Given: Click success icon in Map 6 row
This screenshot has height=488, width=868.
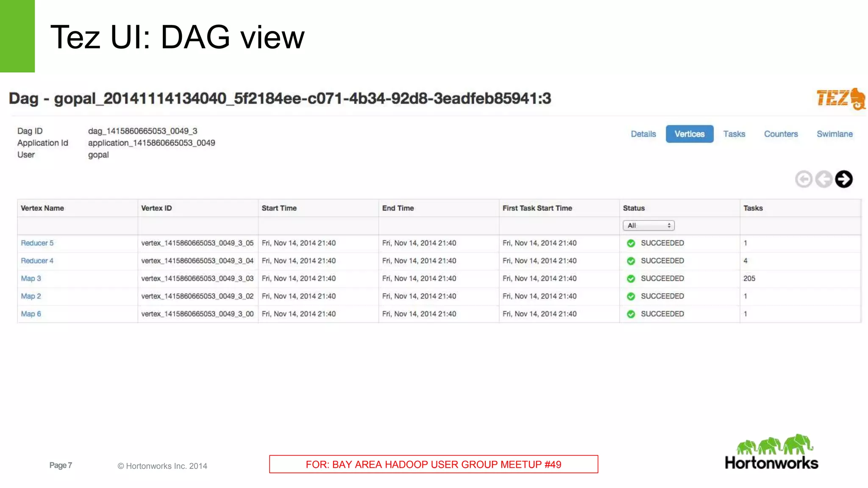Looking at the screenshot, I should (631, 314).
